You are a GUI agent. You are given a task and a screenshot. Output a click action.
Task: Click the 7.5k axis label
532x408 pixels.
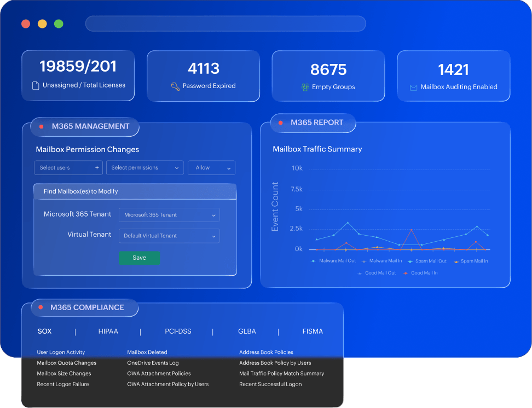[x=297, y=189]
